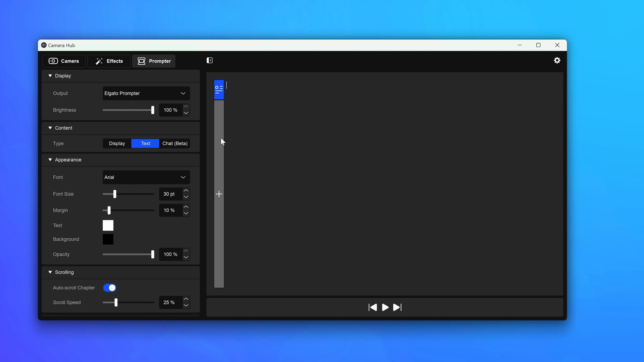Expand the Appearance section
Viewport: 644px width, 362px height.
tap(50, 160)
